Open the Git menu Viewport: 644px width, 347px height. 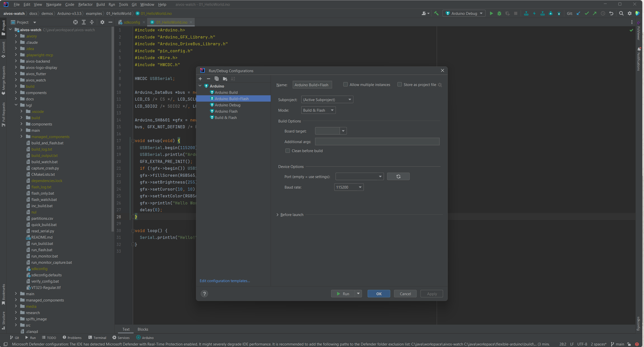pyautogui.click(x=134, y=4)
